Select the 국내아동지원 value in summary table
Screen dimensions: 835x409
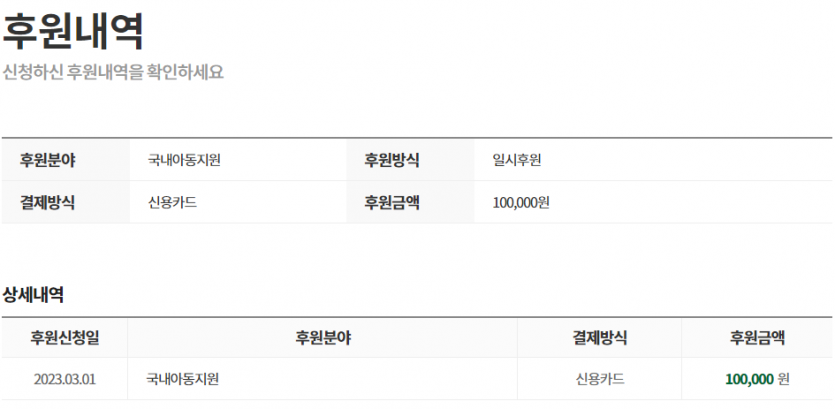point(184,160)
